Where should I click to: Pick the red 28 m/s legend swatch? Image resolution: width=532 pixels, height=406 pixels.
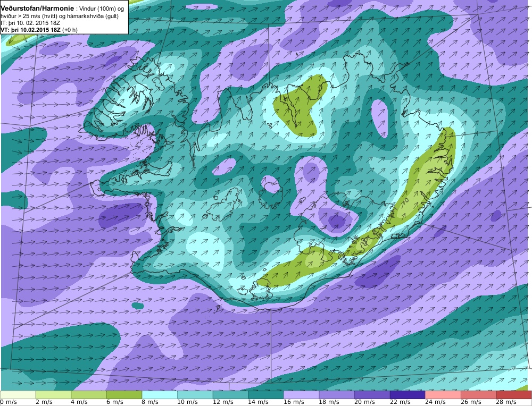click(x=514, y=395)
